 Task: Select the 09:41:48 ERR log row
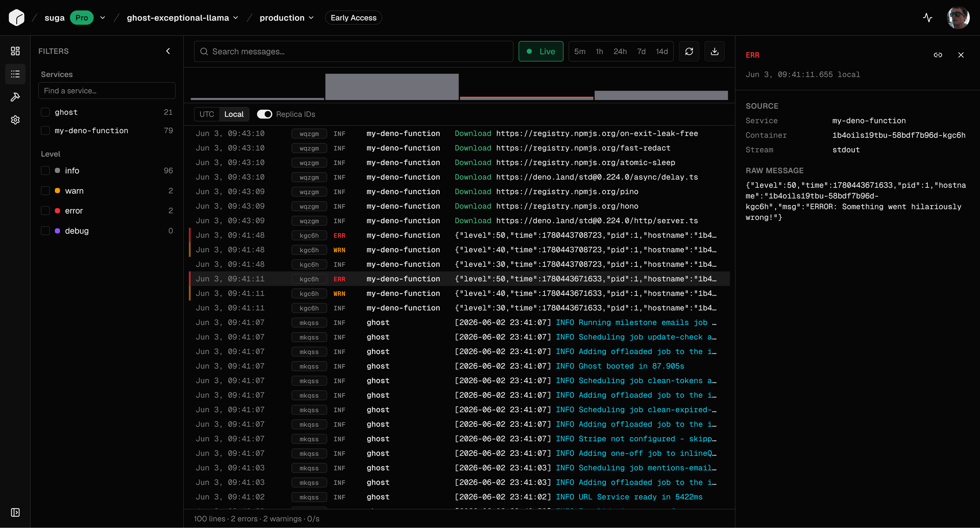(459, 235)
